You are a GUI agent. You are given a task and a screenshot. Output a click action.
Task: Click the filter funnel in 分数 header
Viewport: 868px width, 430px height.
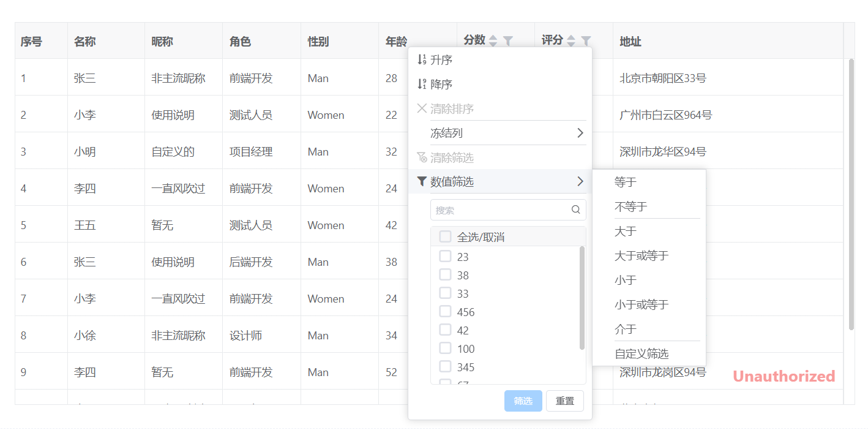pos(508,41)
